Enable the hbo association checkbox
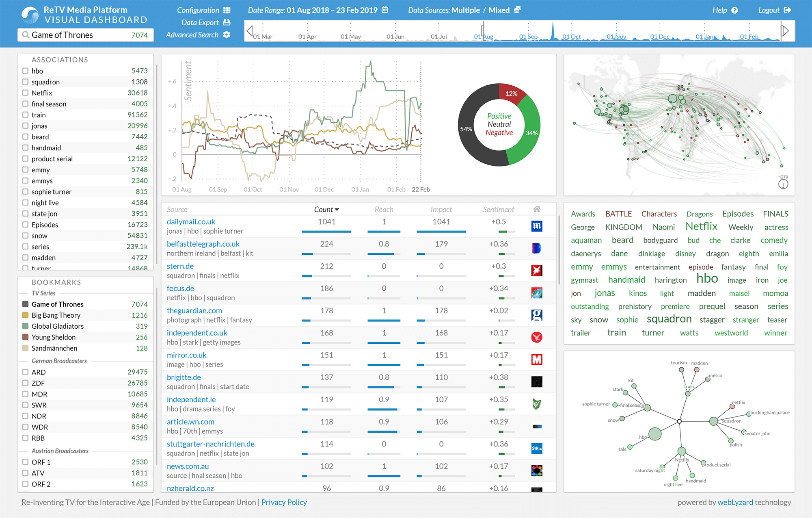This screenshot has width=812, height=518. (x=25, y=71)
